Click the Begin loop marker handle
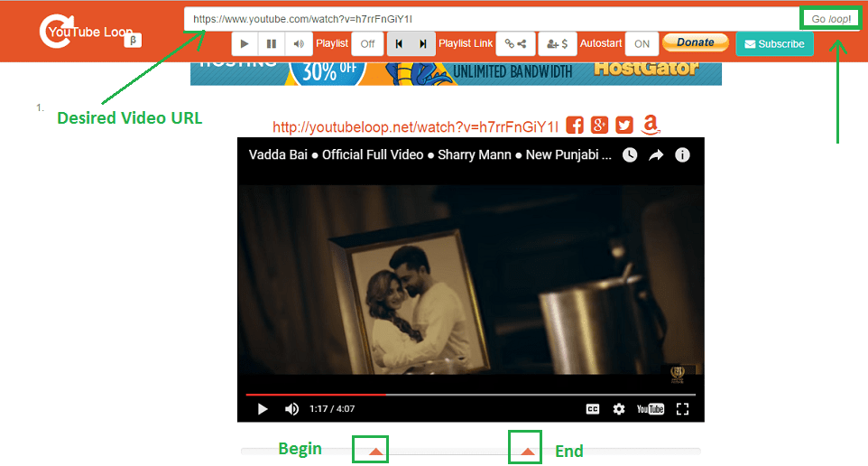This screenshot has height=466, width=868. 376,452
